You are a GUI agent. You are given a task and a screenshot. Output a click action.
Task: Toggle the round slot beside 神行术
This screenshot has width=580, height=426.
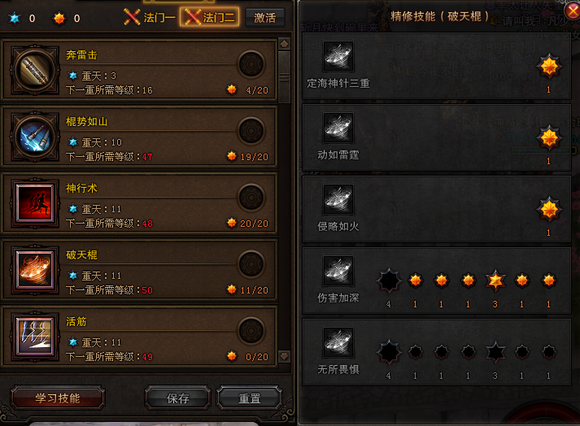click(x=251, y=197)
